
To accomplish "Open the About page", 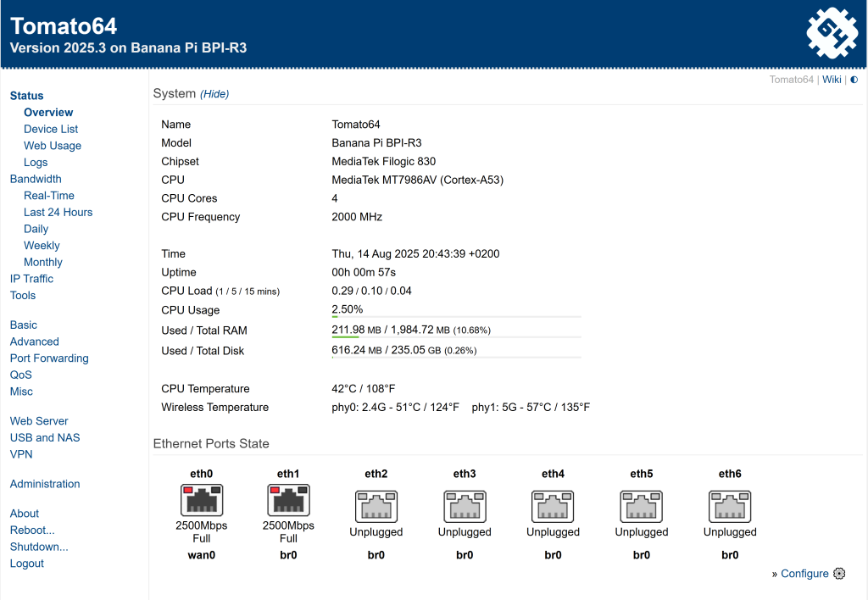I will click(25, 513).
